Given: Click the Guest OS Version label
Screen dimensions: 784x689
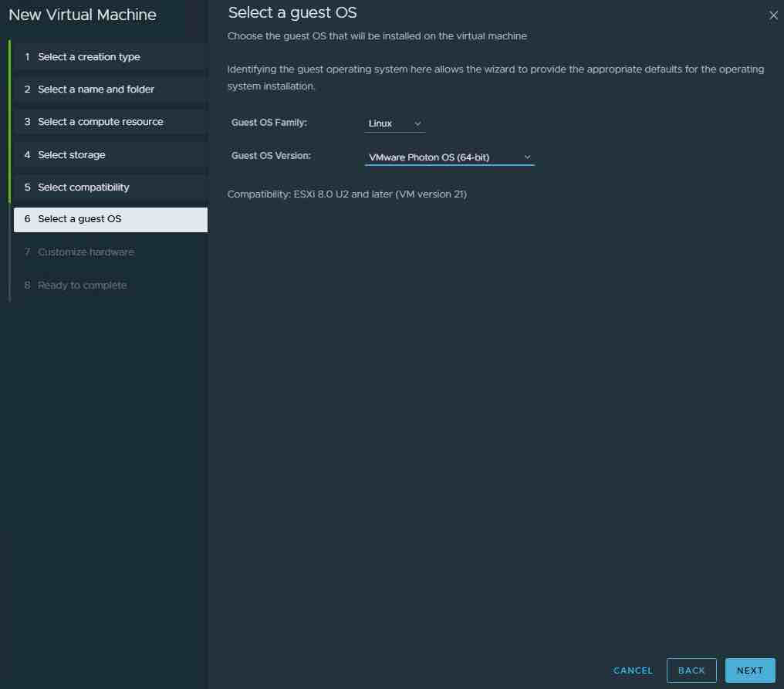Looking at the screenshot, I should 271,156.
